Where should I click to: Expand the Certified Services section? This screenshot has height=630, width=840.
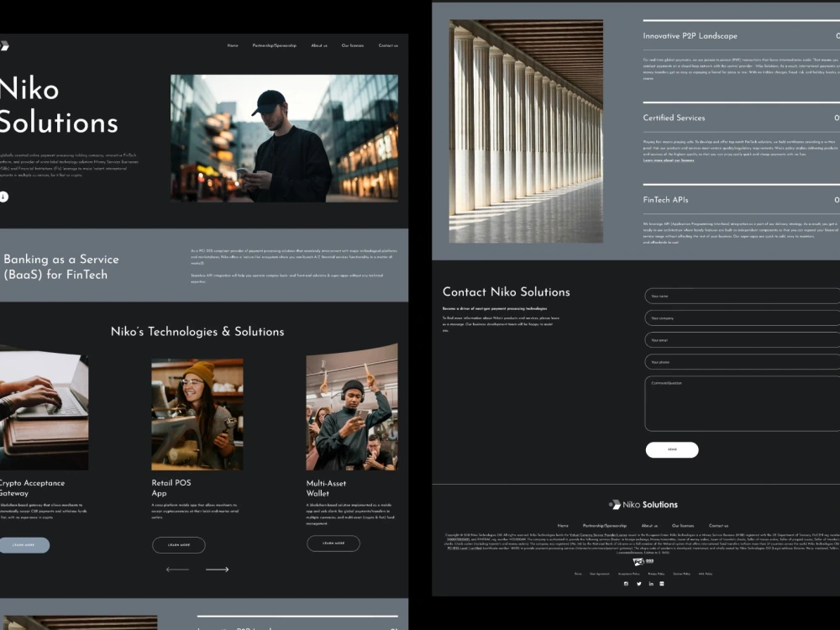(742, 118)
